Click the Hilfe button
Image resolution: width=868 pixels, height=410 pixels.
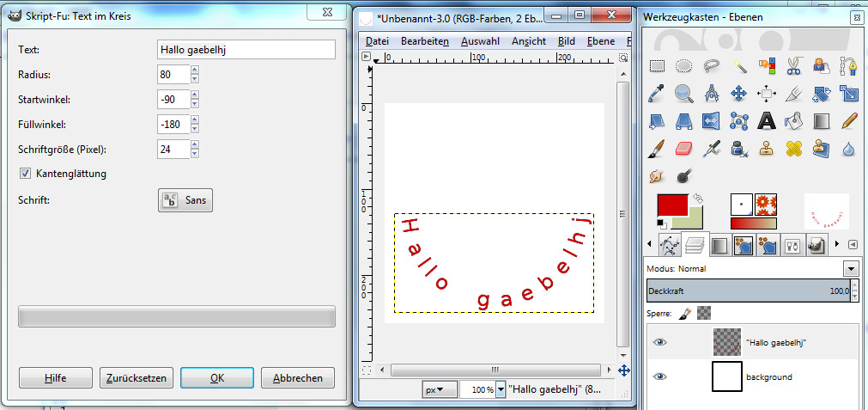coord(55,378)
